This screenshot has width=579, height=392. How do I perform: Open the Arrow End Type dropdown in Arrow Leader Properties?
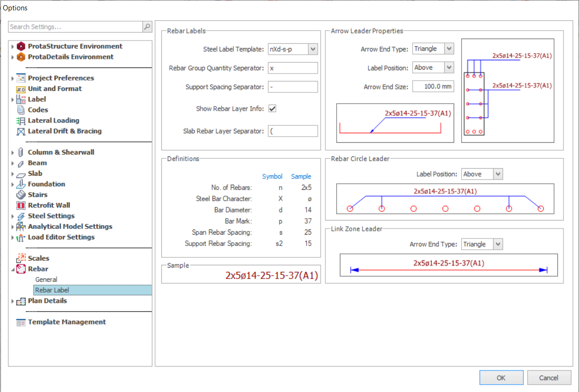pos(449,49)
